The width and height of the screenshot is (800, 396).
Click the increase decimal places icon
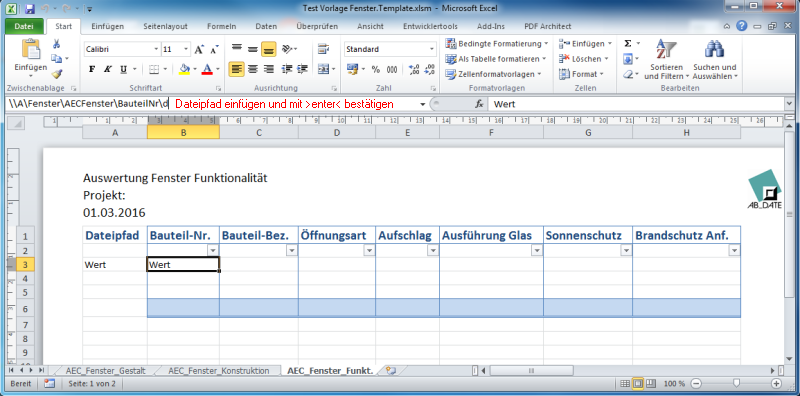tap(414, 69)
